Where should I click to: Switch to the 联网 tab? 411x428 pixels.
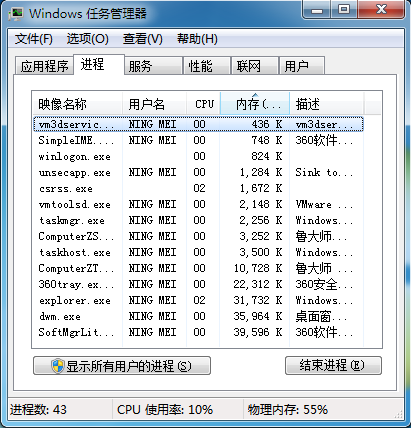(255, 66)
